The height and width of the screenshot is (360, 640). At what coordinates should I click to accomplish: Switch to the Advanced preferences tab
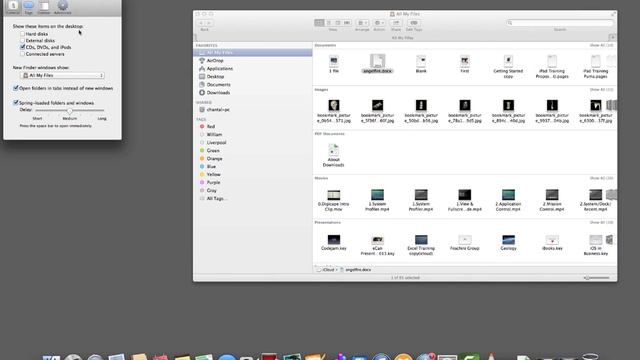click(x=62, y=7)
